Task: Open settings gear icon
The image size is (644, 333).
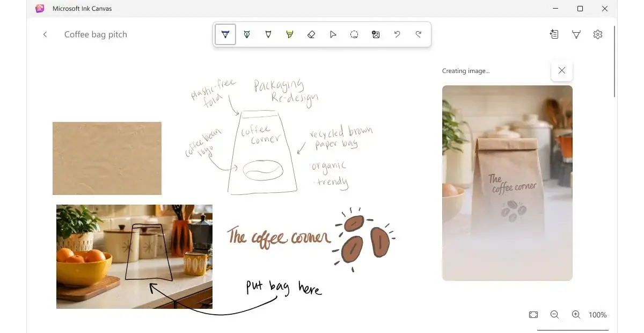Action: [598, 34]
